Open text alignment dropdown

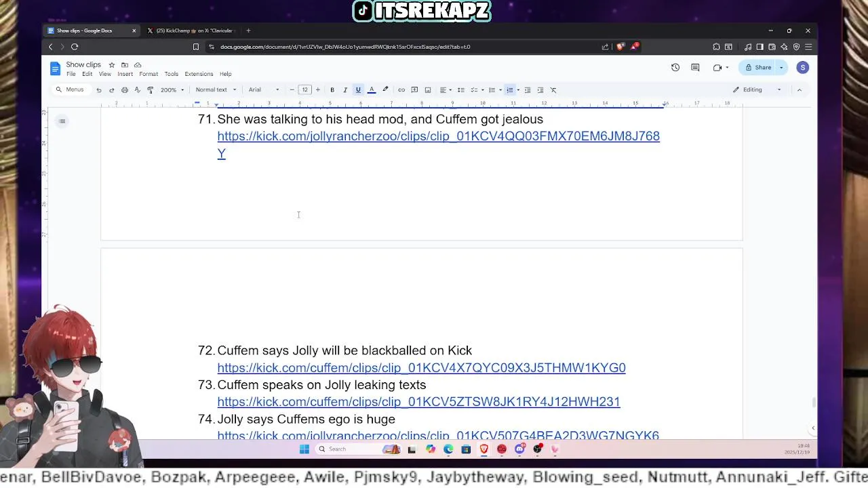[x=445, y=90]
